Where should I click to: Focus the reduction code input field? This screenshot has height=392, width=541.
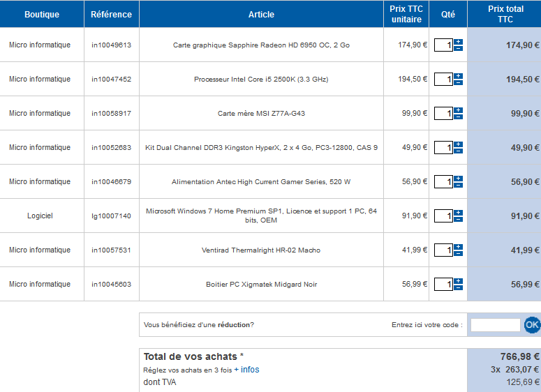495,325
